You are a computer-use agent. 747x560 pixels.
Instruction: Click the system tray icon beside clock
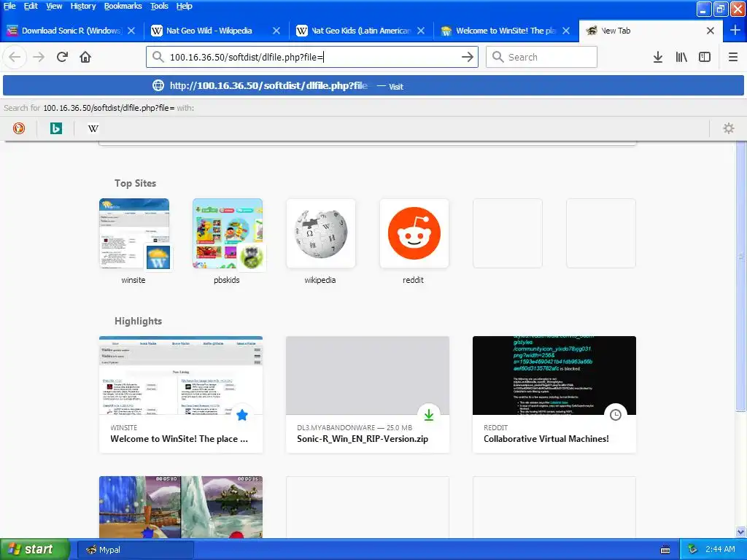click(692, 550)
